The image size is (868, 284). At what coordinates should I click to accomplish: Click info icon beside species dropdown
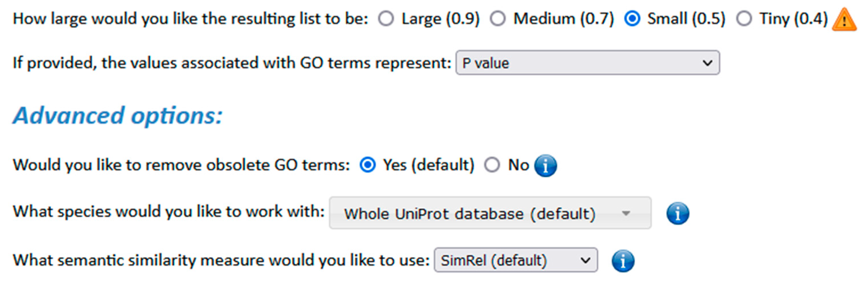(x=678, y=213)
